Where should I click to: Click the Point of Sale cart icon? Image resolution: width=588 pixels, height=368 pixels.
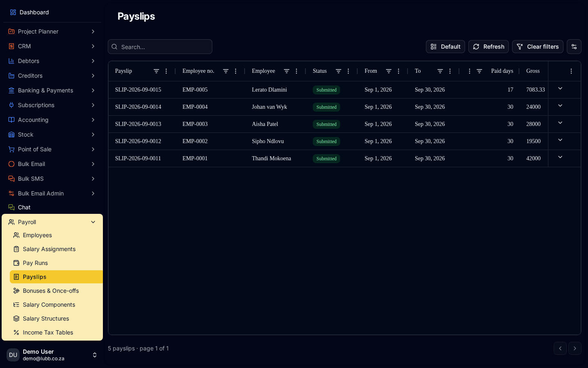coord(11,149)
